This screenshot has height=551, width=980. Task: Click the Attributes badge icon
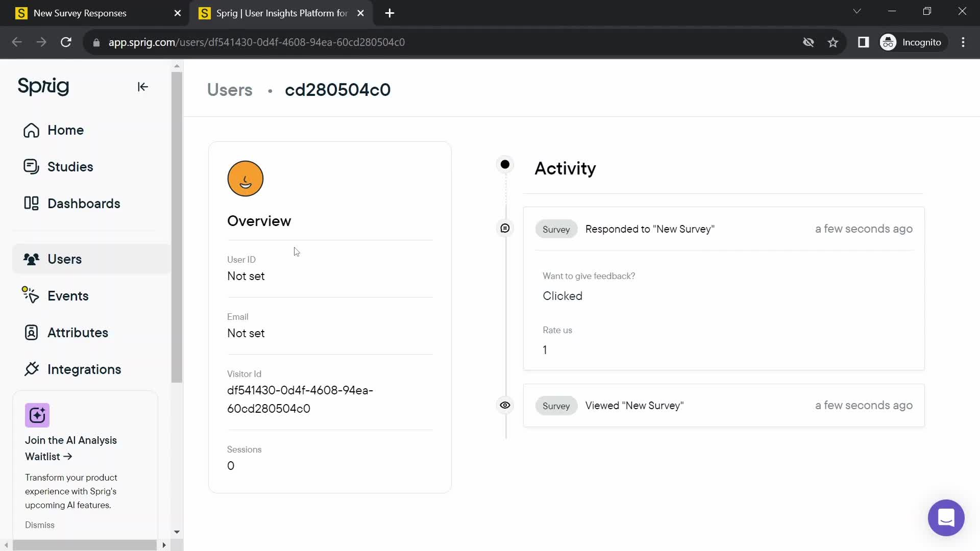[x=31, y=333]
